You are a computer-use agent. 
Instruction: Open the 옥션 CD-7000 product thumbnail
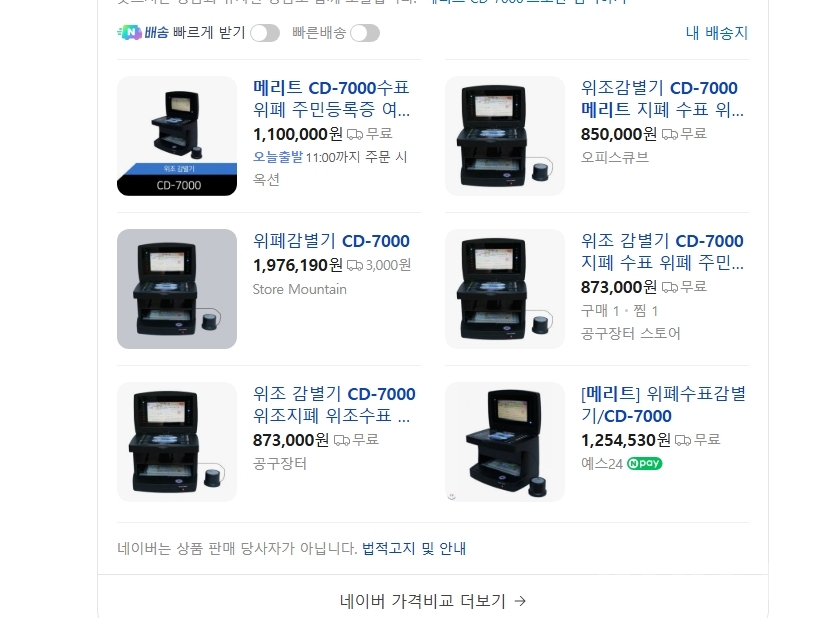(x=177, y=136)
